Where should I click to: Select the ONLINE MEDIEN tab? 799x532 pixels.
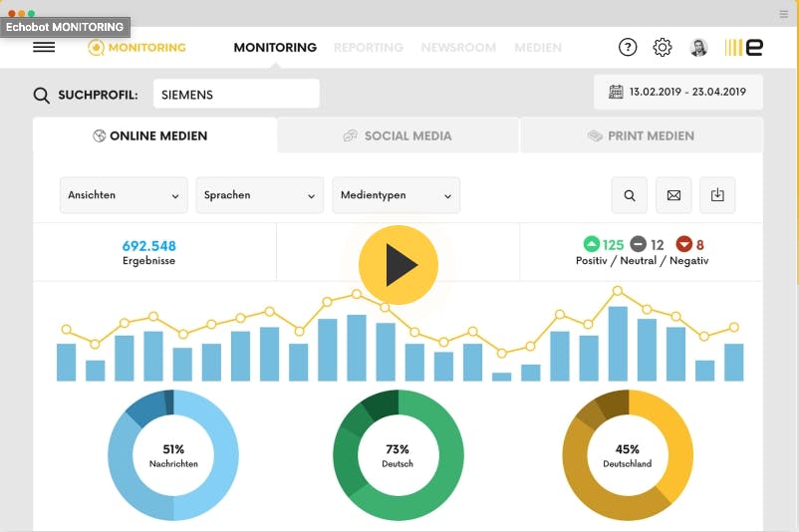click(x=154, y=135)
